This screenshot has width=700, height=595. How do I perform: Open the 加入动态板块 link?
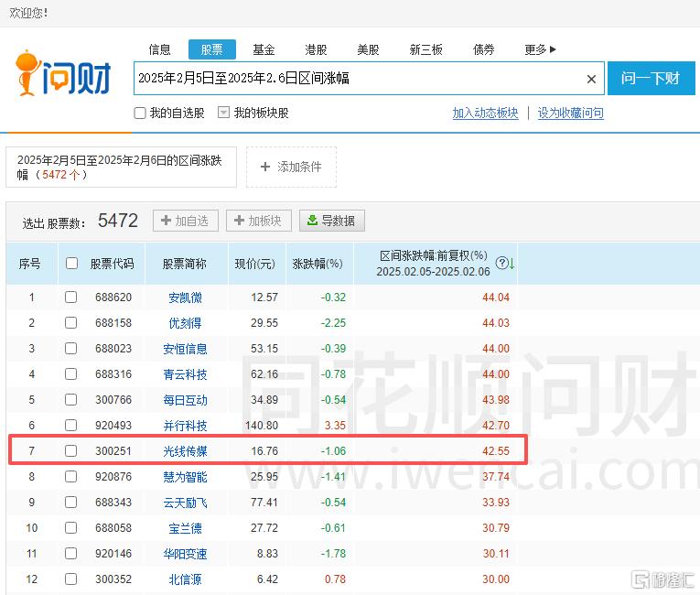tap(485, 113)
